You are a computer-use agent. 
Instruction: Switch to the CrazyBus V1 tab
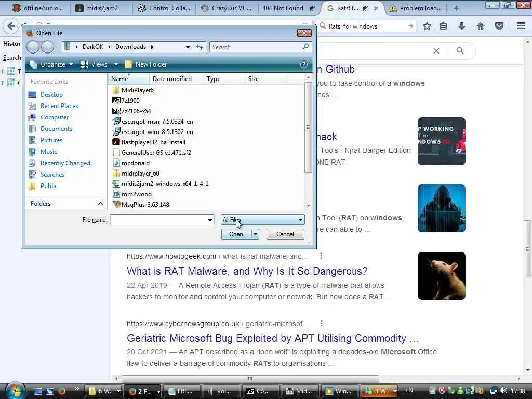click(x=227, y=8)
